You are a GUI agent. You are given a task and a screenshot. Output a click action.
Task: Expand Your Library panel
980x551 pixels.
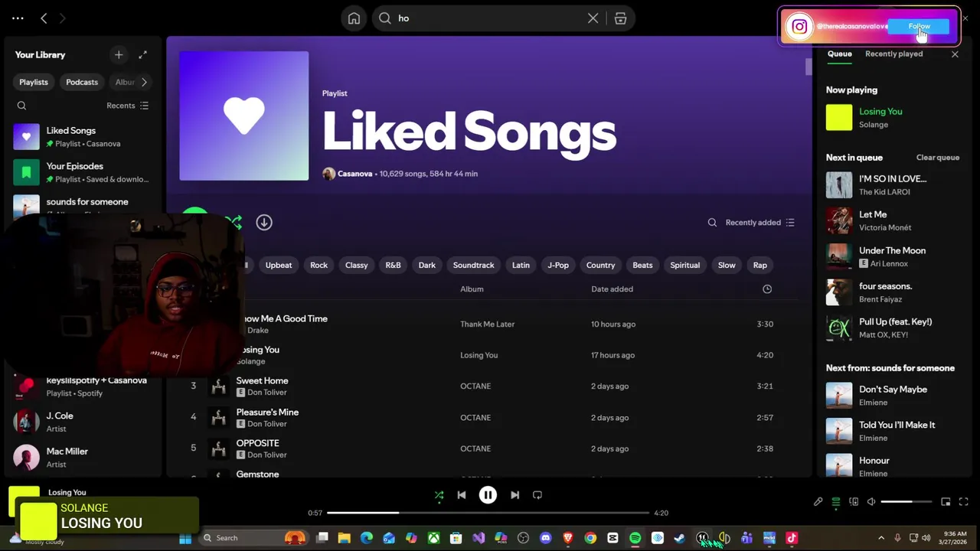pos(142,54)
